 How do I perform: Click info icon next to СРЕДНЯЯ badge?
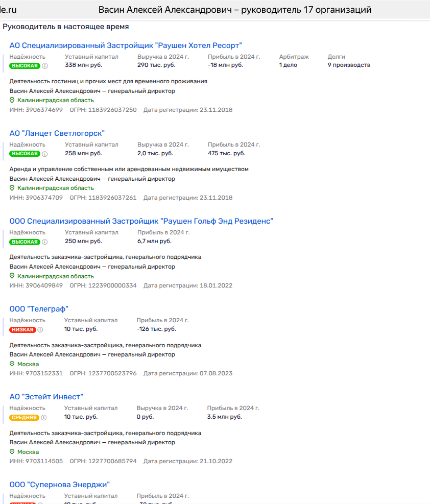pos(43,418)
